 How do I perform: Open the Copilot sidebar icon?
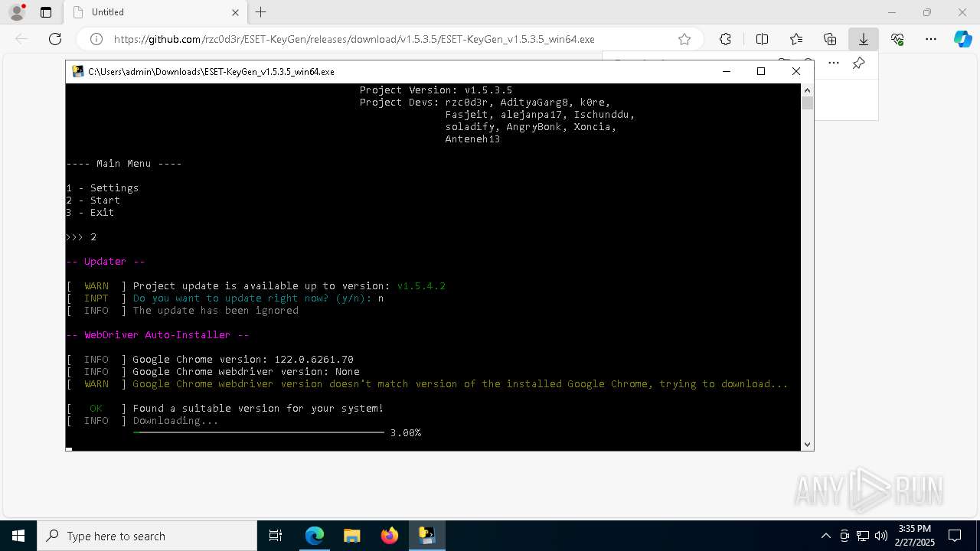(962, 39)
